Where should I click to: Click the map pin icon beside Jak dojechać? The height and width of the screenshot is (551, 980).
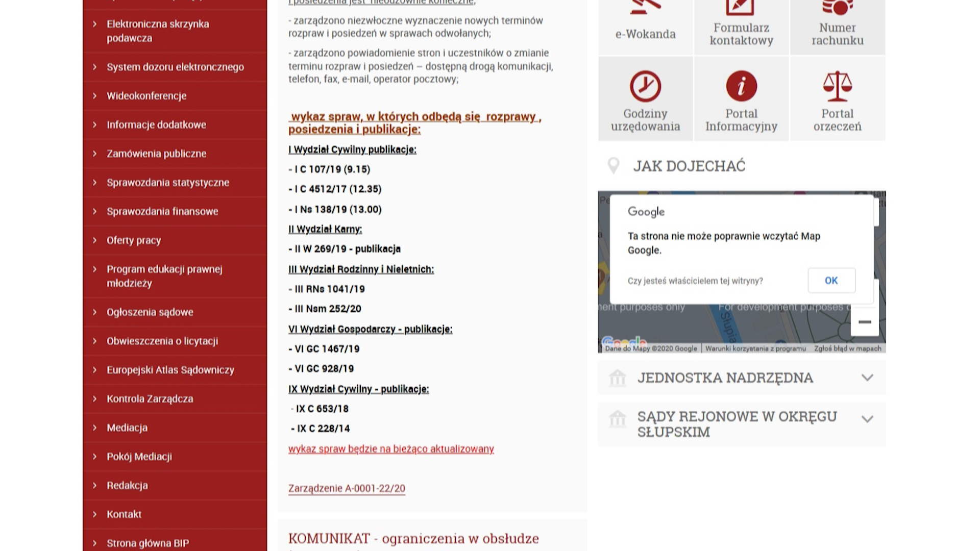(x=614, y=166)
